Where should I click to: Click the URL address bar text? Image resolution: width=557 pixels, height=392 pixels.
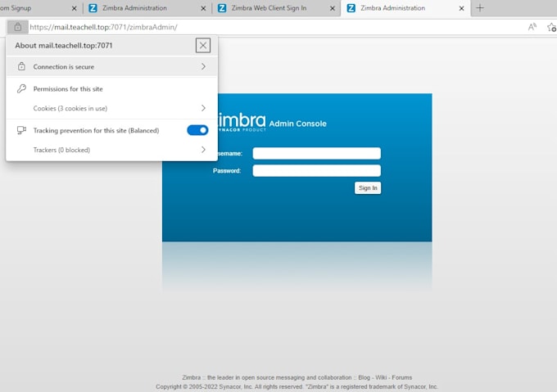point(103,27)
